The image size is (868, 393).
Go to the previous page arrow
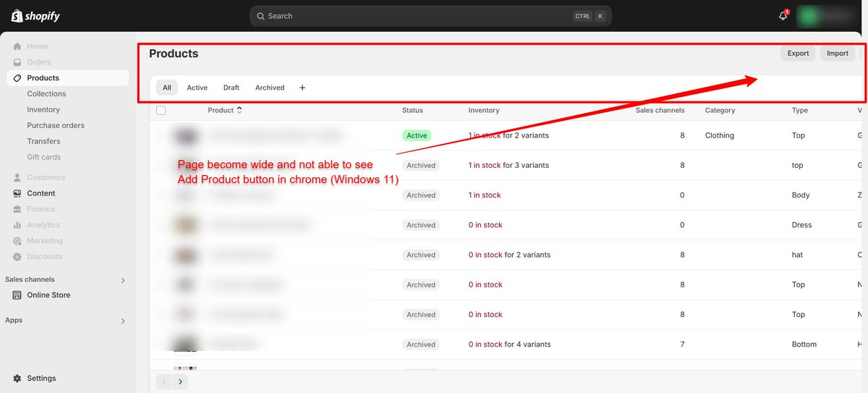(164, 381)
